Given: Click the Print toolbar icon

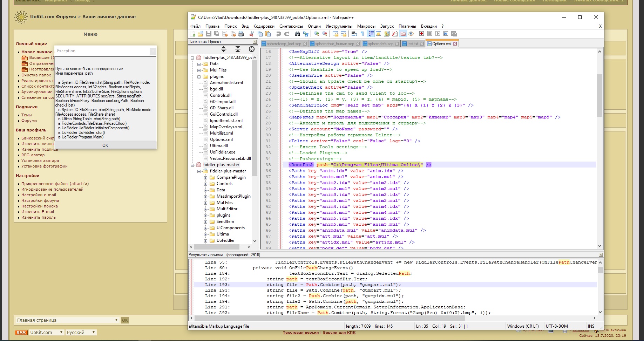Looking at the screenshot, I should point(241,34).
